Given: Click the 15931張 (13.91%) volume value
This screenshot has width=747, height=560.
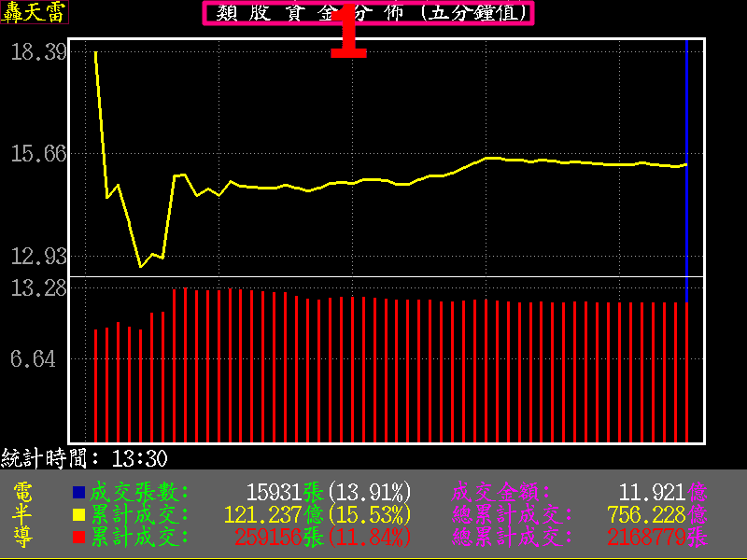Looking at the screenshot, I should [x=328, y=492].
